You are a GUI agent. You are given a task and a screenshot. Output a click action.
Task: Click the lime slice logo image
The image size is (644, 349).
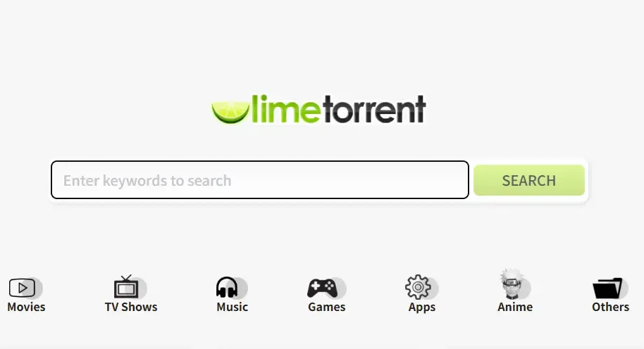coord(230,112)
